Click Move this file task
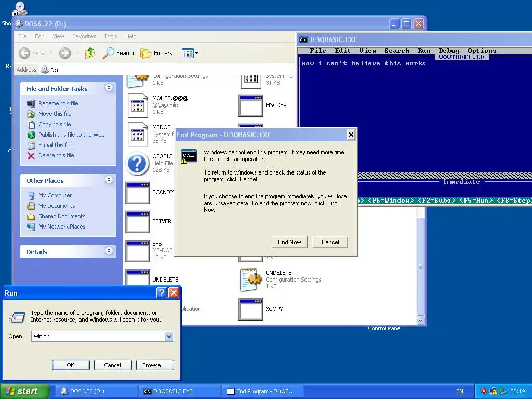The image size is (532, 399). pyautogui.click(x=55, y=114)
